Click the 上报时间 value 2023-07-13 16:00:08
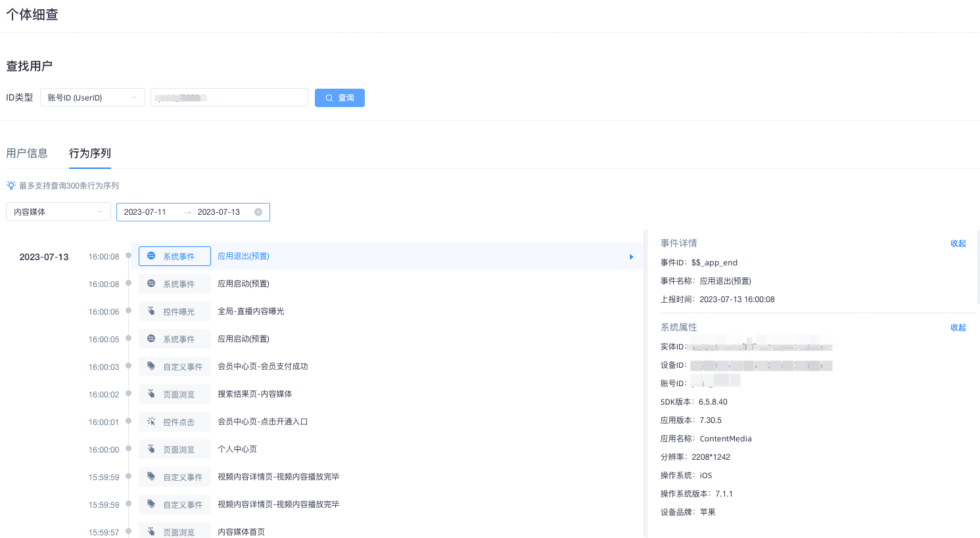The width and height of the screenshot is (980, 538). click(737, 300)
